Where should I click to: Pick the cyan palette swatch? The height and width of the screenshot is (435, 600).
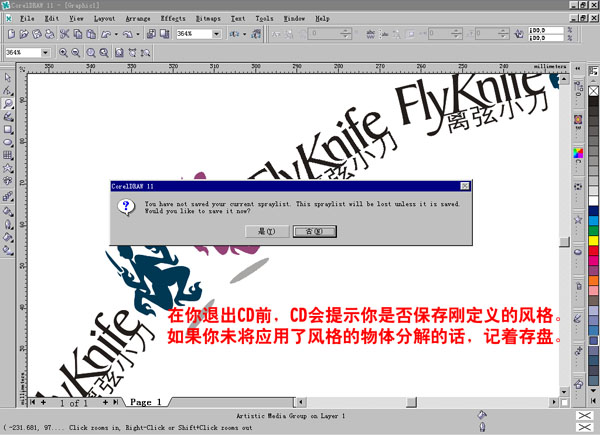coord(593,220)
